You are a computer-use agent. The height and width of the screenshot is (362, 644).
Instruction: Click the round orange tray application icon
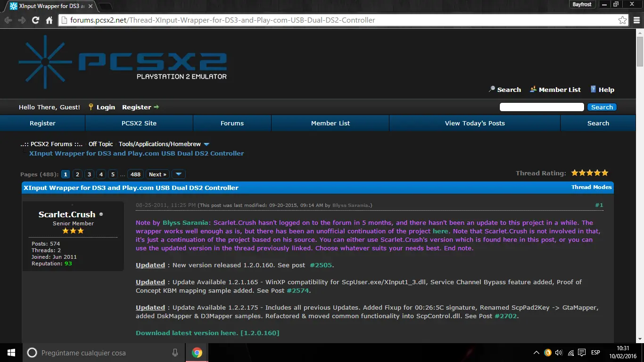(x=548, y=353)
